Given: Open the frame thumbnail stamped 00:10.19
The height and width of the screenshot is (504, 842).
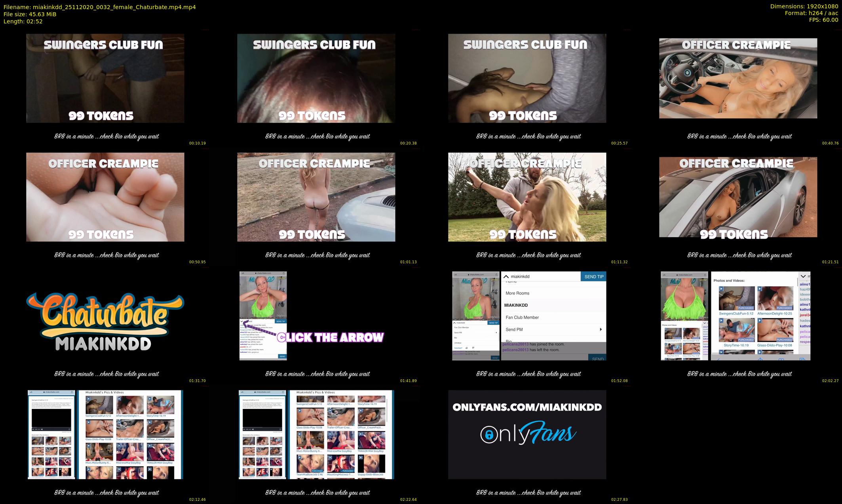Looking at the screenshot, I should [x=105, y=78].
